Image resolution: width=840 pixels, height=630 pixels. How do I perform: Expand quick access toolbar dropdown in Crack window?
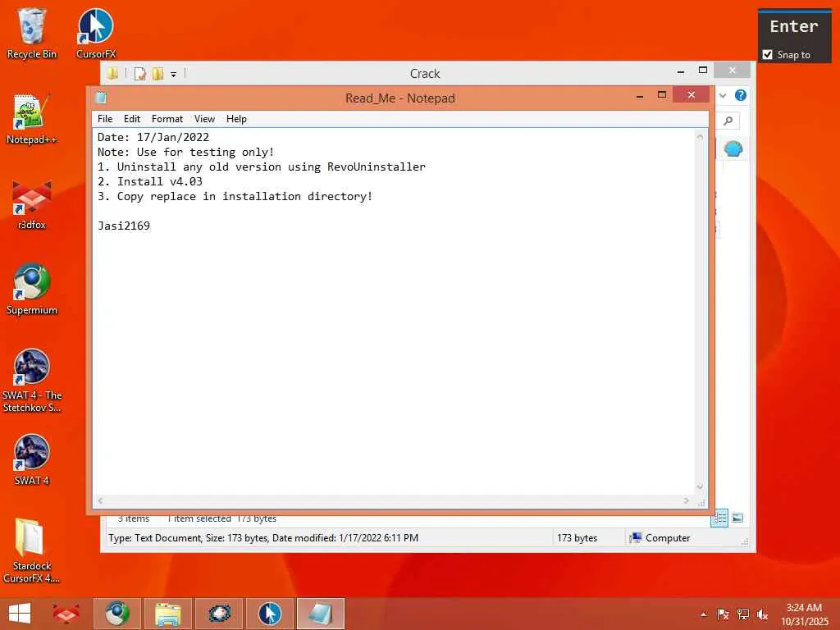click(x=174, y=75)
